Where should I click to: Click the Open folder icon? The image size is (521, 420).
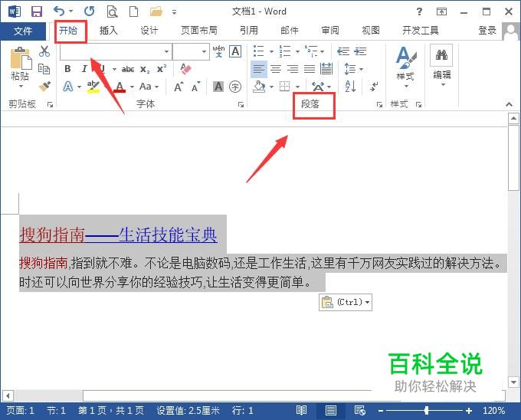(156, 11)
